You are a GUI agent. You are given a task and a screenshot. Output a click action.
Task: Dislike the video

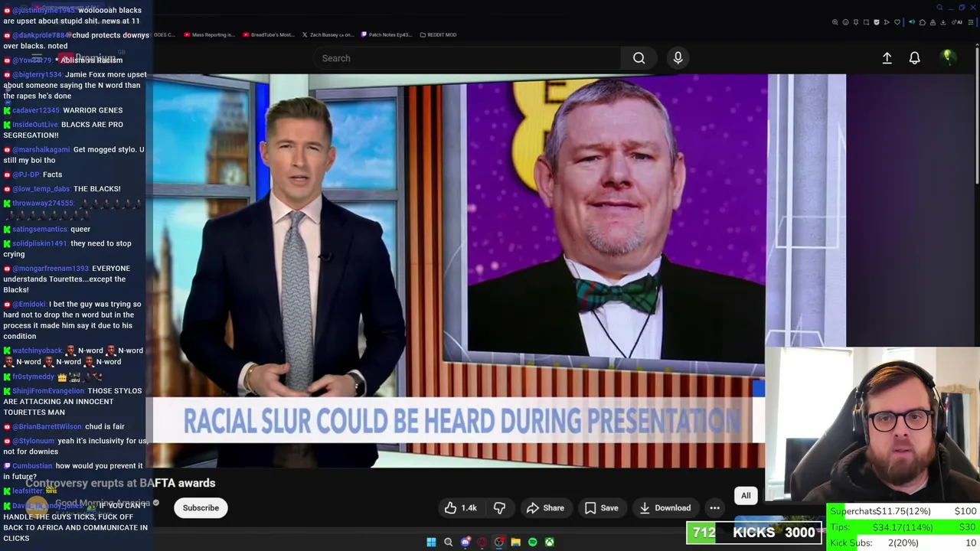499,508
